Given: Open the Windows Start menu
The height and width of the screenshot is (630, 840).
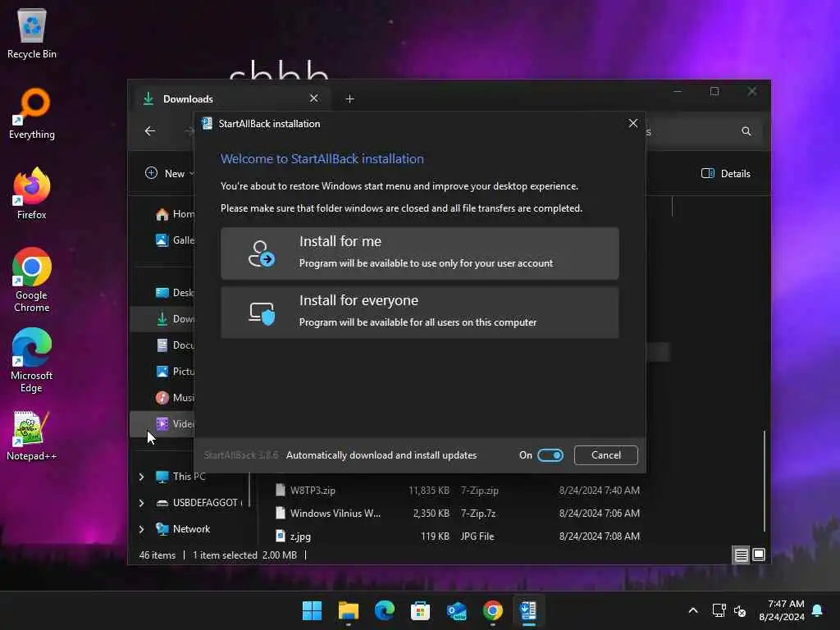Looking at the screenshot, I should (312, 610).
